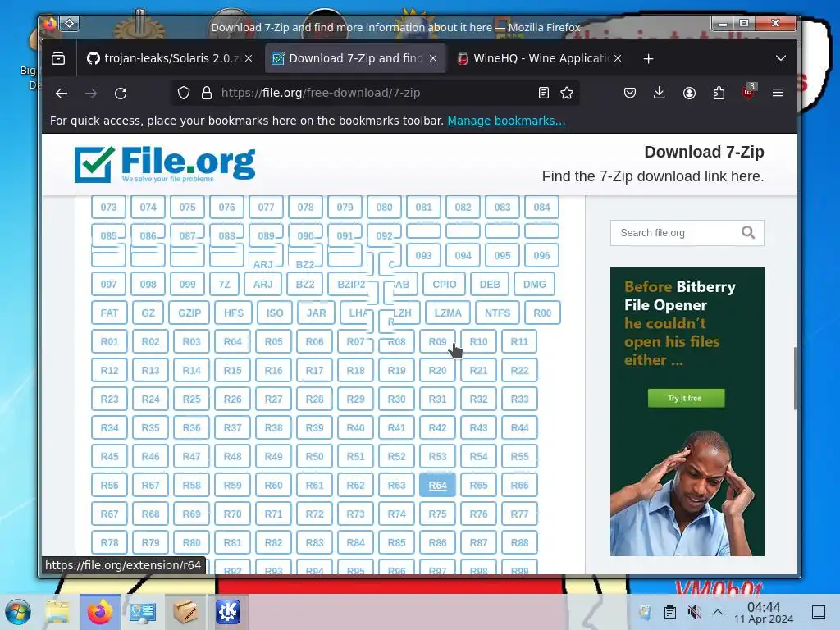
Task: Open the R45 extension link
Action: coord(109,456)
